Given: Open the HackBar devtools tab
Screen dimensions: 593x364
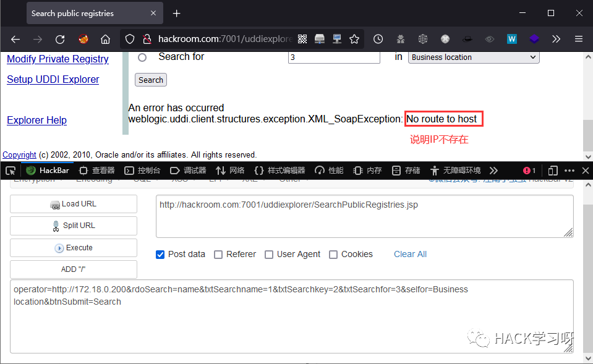Looking at the screenshot, I should click(x=48, y=171).
